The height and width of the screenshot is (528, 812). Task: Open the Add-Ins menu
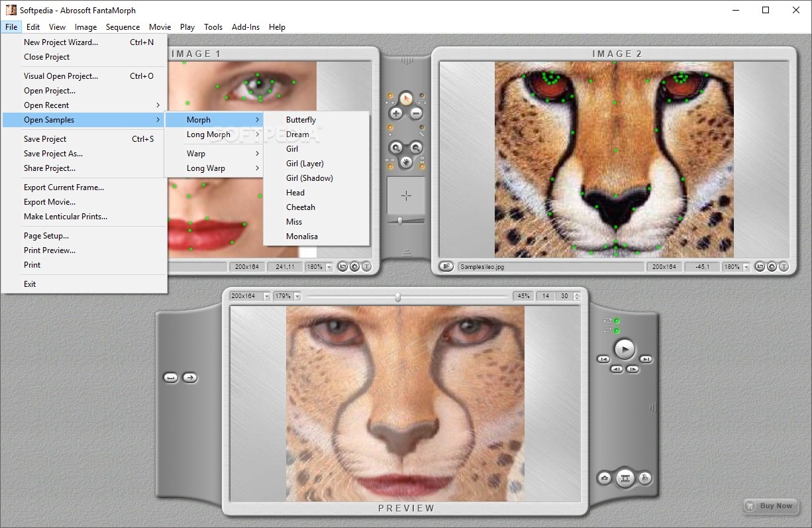coord(246,27)
